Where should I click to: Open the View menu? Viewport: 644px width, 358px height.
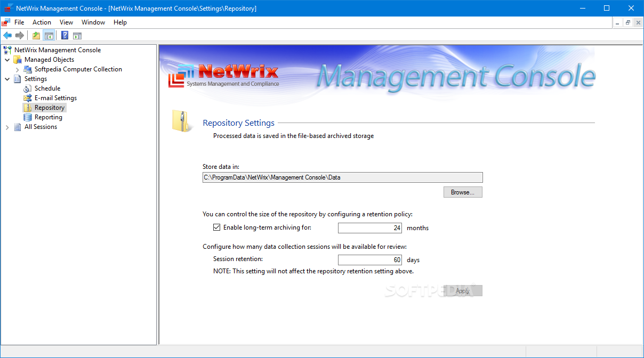[x=66, y=22]
